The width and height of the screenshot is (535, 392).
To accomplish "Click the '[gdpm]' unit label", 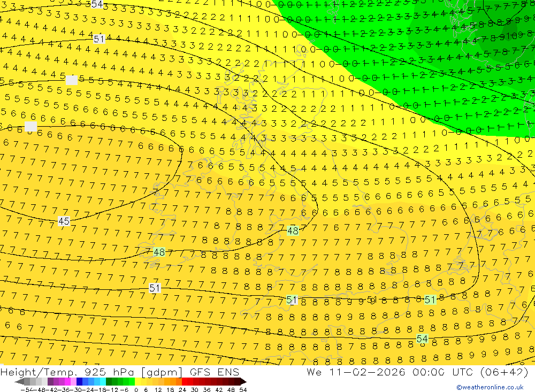I will tap(162, 372).
